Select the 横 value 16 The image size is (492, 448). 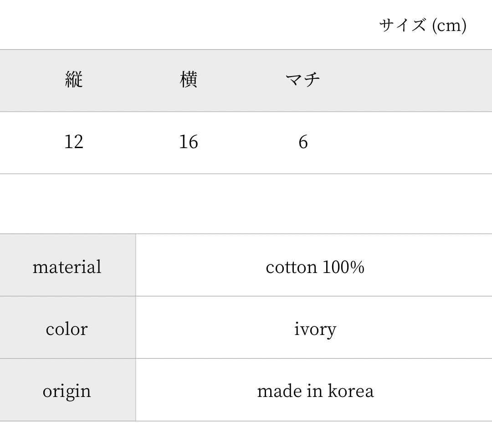pos(189,142)
